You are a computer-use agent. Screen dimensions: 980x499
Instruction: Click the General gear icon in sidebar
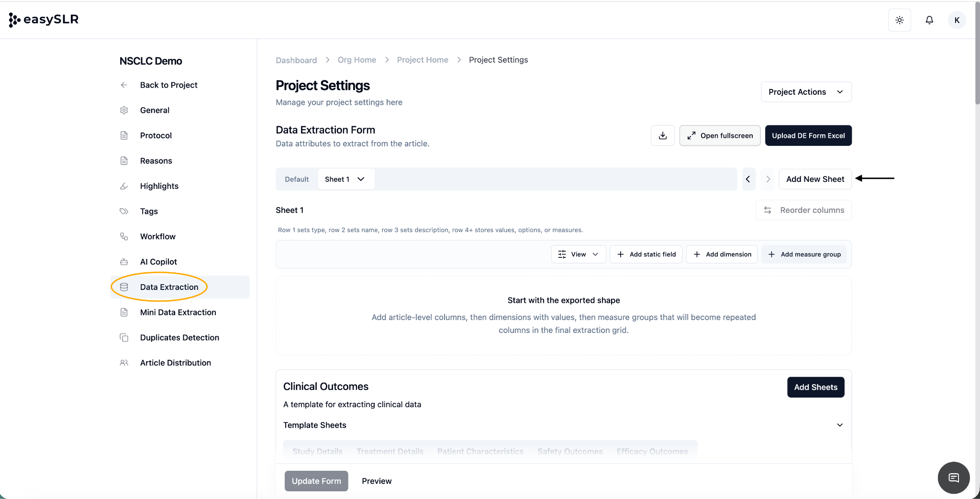(x=124, y=111)
